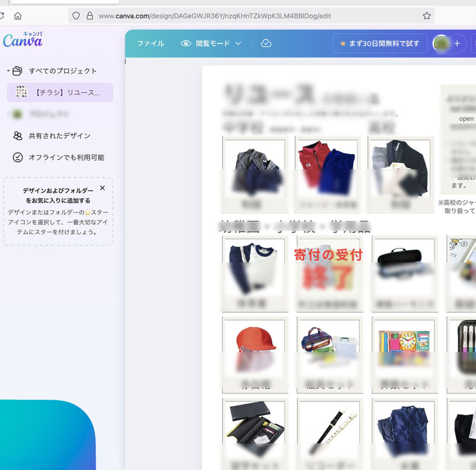The height and width of the screenshot is (470, 476).
Task: Select the recorder flute image
Action: (x=329, y=426)
